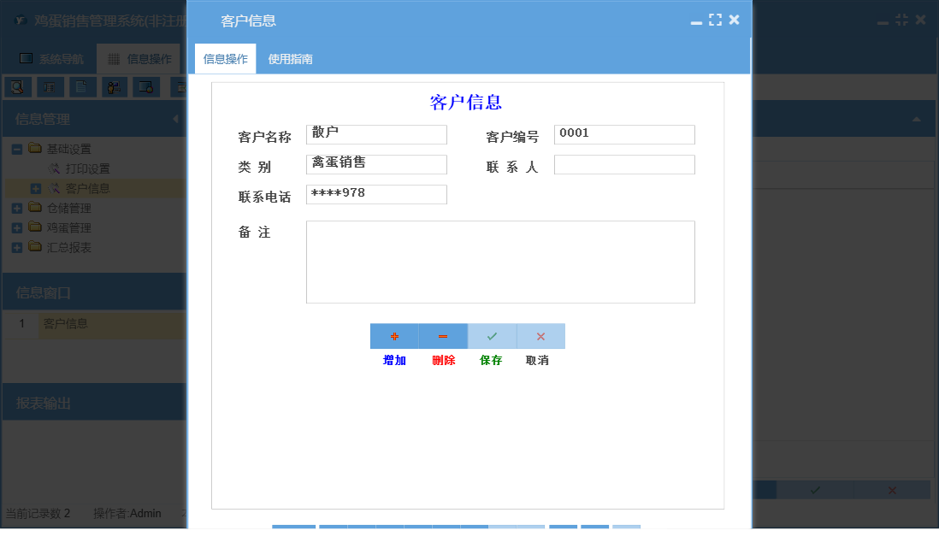Switch to the 使用指南 tab
The height and width of the screenshot is (560, 939).
click(288, 59)
